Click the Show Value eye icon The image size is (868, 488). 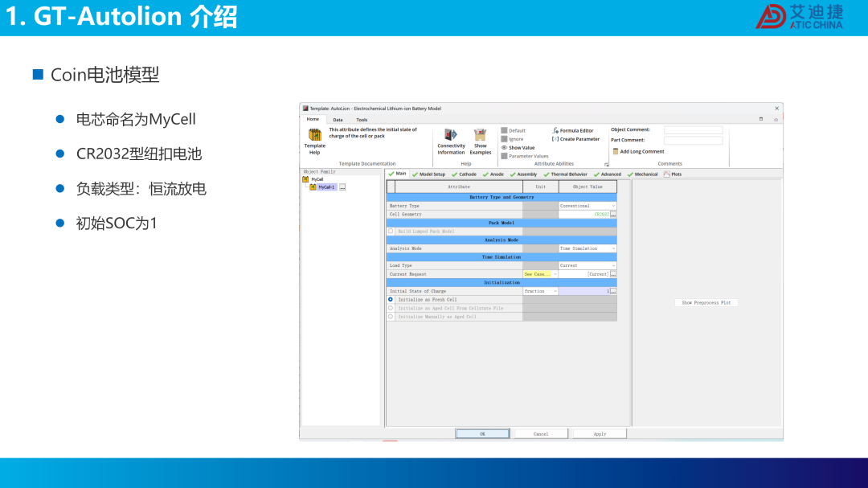(504, 148)
